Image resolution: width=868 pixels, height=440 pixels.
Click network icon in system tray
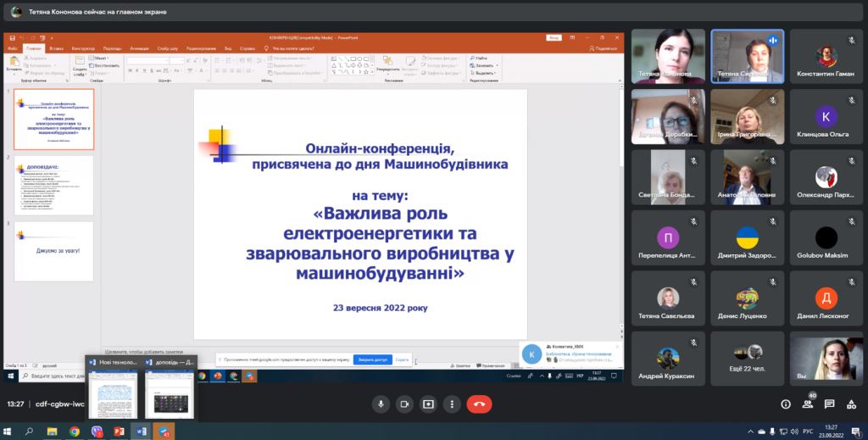pos(783,432)
